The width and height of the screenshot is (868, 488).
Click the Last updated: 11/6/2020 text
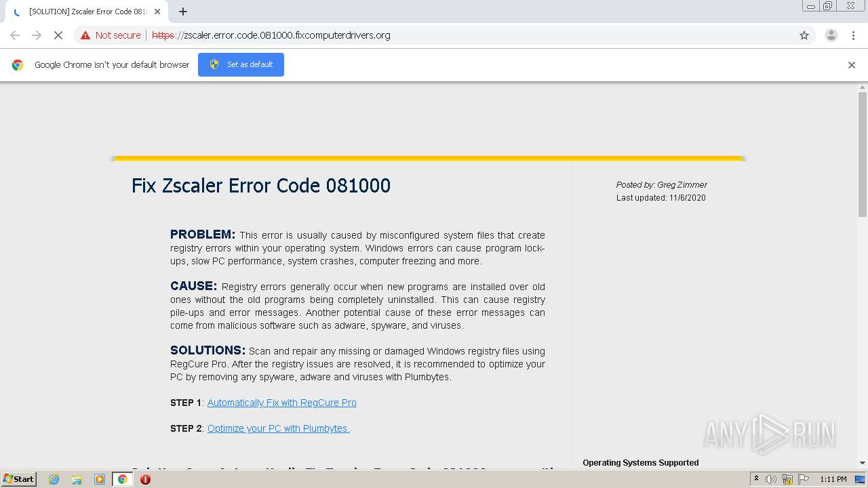click(661, 198)
